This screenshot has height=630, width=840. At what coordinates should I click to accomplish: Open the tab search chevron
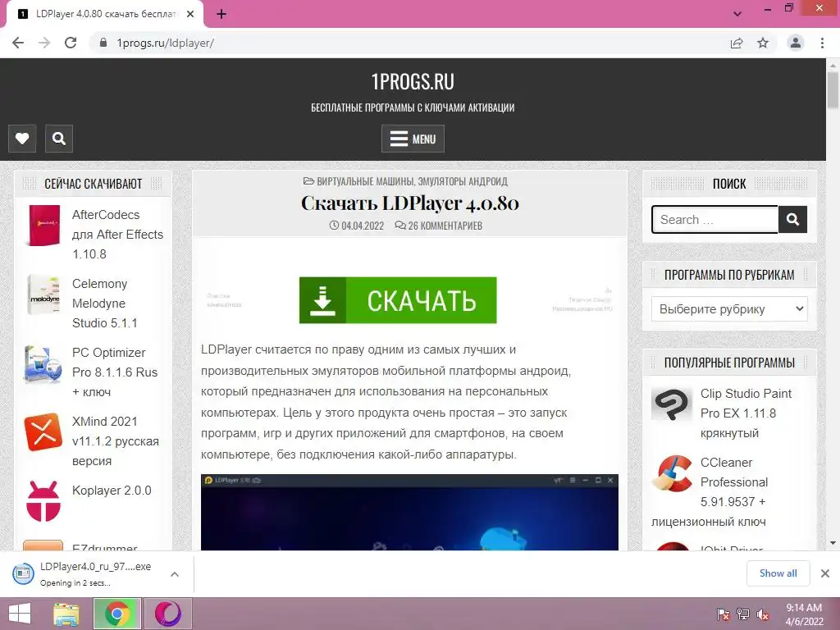737,14
